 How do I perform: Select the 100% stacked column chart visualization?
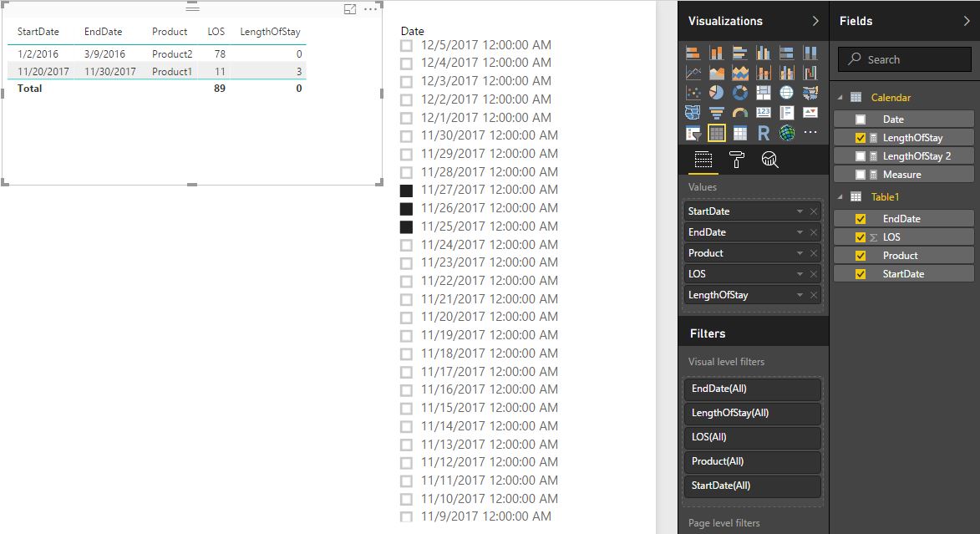coord(810,53)
